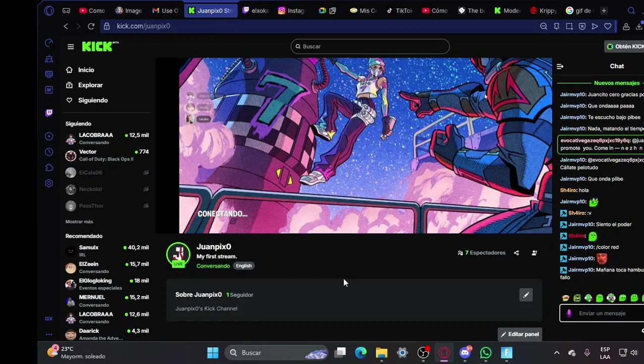Open the Windows Start menu
This screenshot has width=644, height=364.
coord(213,353)
